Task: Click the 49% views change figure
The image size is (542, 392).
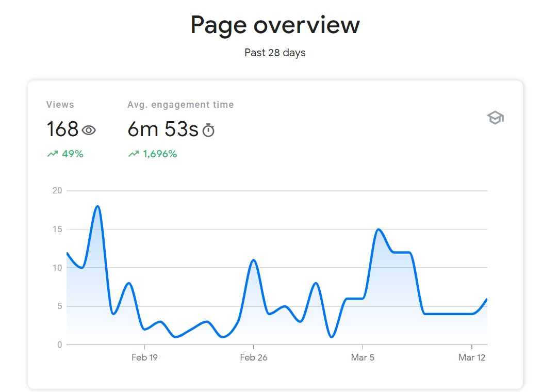Action: coord(73,154)
